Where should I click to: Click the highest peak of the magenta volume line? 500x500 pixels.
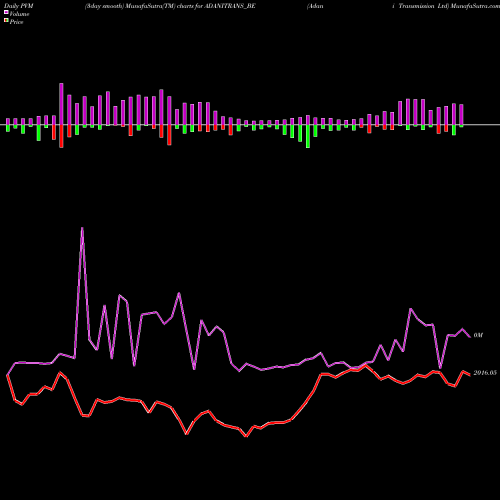click(82, 229)
